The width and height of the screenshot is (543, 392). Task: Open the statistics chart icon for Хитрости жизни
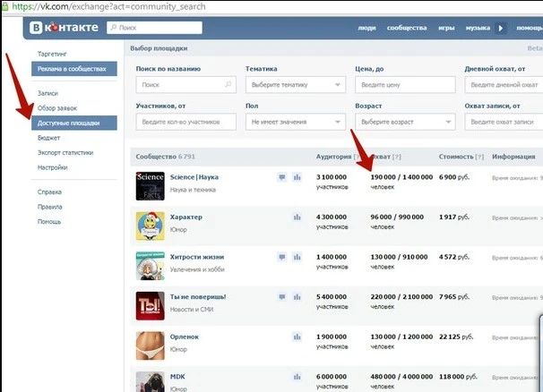(297, 257)
